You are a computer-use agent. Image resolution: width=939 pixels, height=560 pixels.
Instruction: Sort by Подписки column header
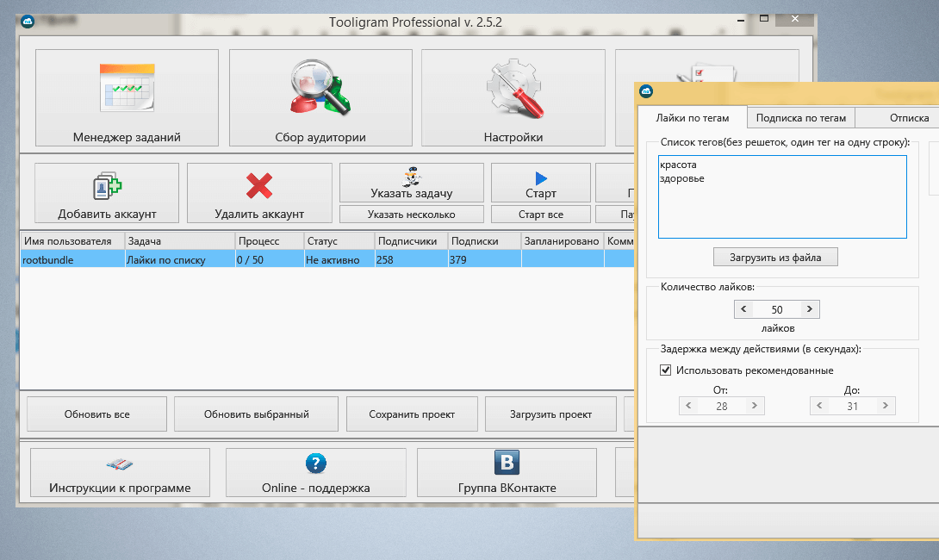(x=484, y=240)
